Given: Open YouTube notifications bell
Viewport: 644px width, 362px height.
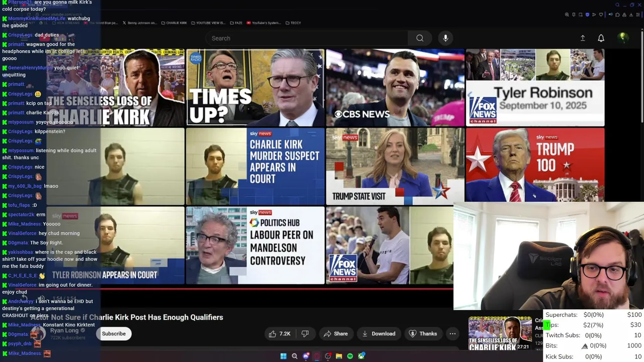Looking at the screenshot, I should click(601, 38).
